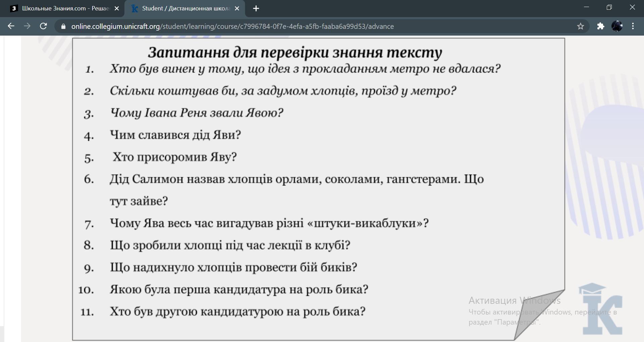Click question 6 about Дід Салимон
The width and height of the screenshot is (644, 342).
(x=297, y=190)
